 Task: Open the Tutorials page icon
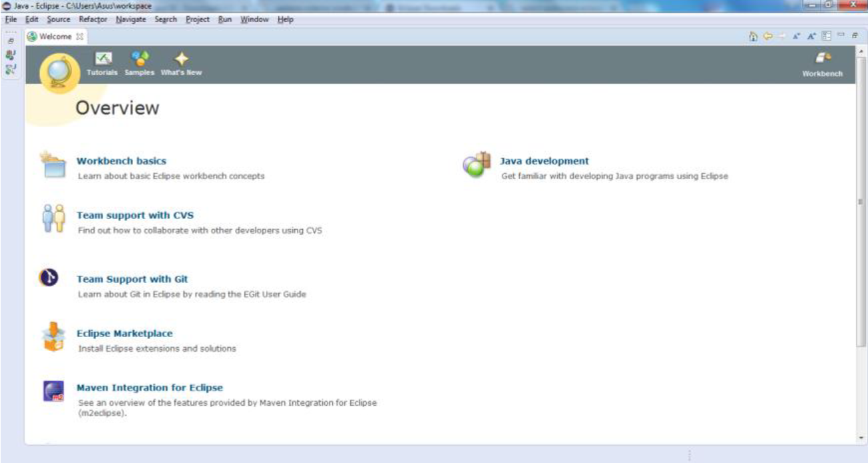pyautogui.click(x=103, y=59)
